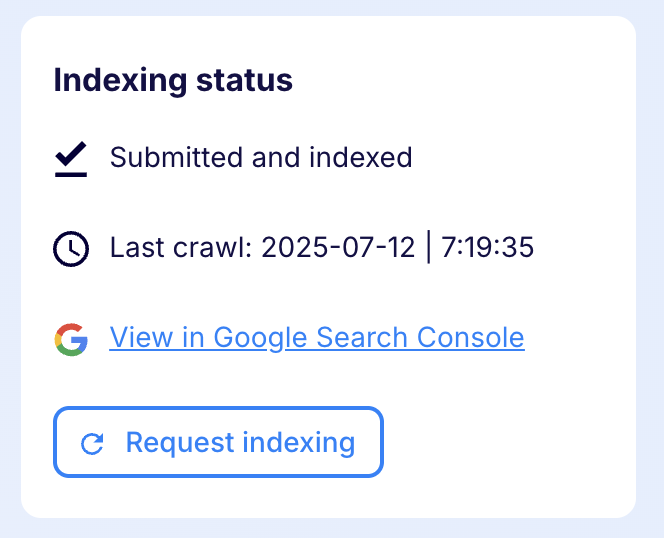This screenshot has height=538, width=664.
Task: Click the word status in the card title
Action: (244, 80)
